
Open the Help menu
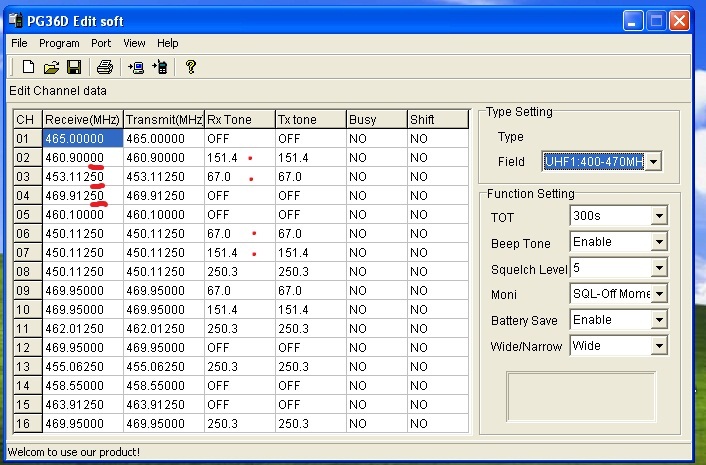167,43
